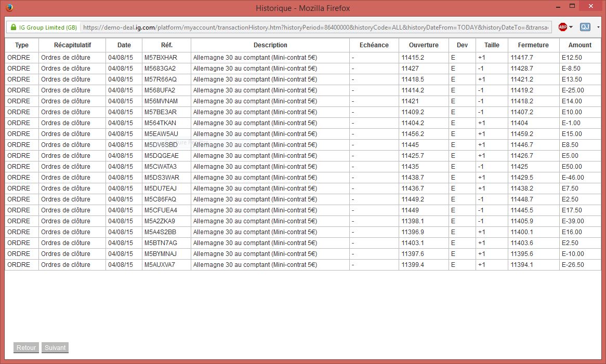Minimize the Historique Firefox window
Image resolution: width=606 pixels, height=364 pixels.
click(558, 7)
